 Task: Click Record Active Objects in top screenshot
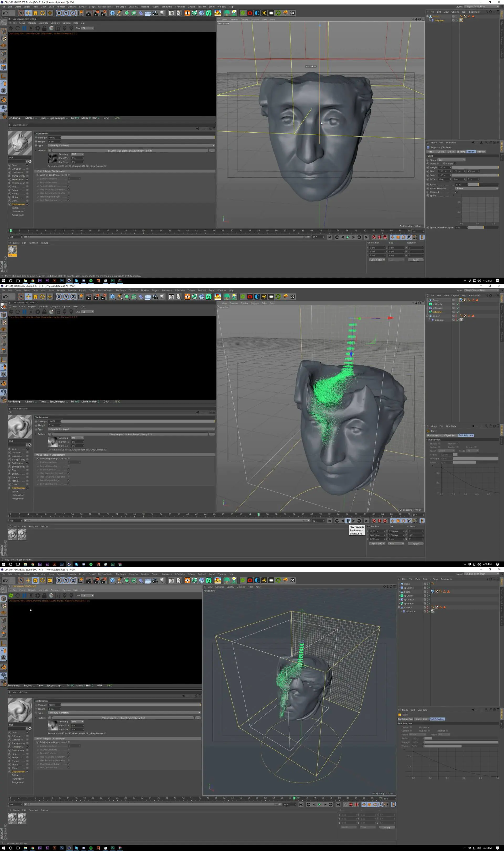pos(374,237)
